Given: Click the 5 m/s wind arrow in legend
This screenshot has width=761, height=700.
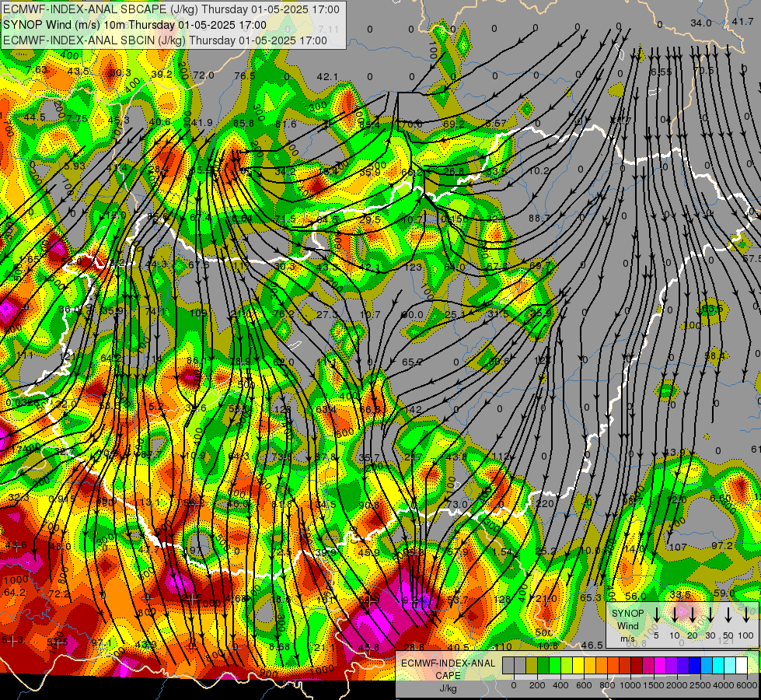Looking at the screenshot, I should (656, 615).
